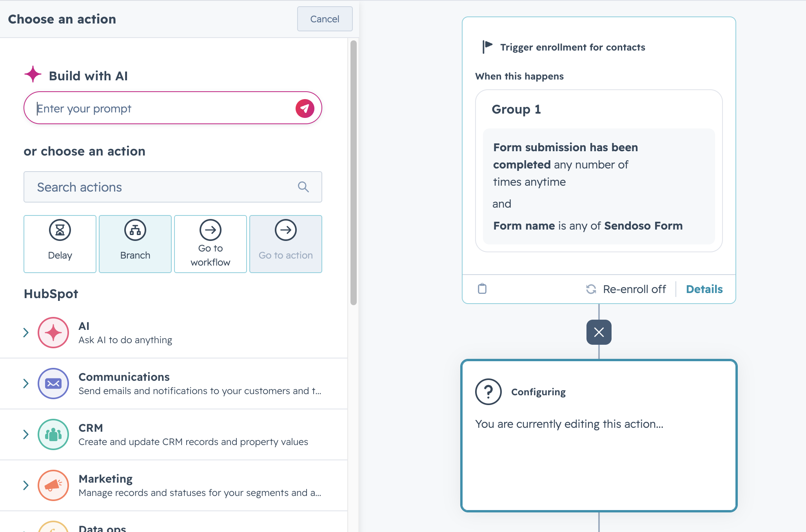Choose the Go to action tile
This screenshot has width=806, height=532.
point(286,244)
